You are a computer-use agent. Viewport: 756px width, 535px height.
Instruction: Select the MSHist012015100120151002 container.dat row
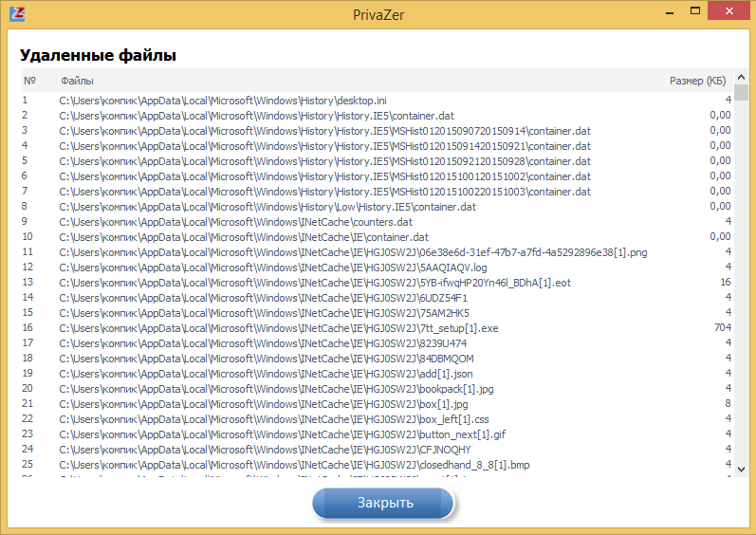tap(377, 176)
